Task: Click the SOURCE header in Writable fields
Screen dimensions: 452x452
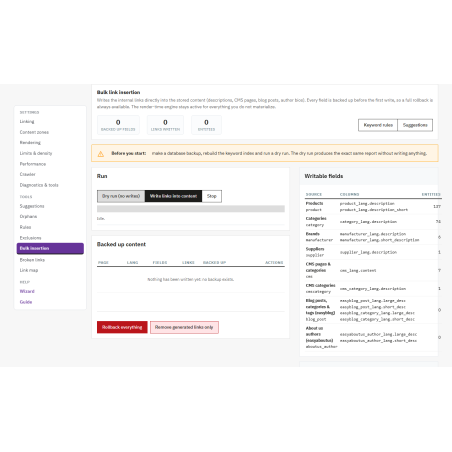Action: point(314,194)
